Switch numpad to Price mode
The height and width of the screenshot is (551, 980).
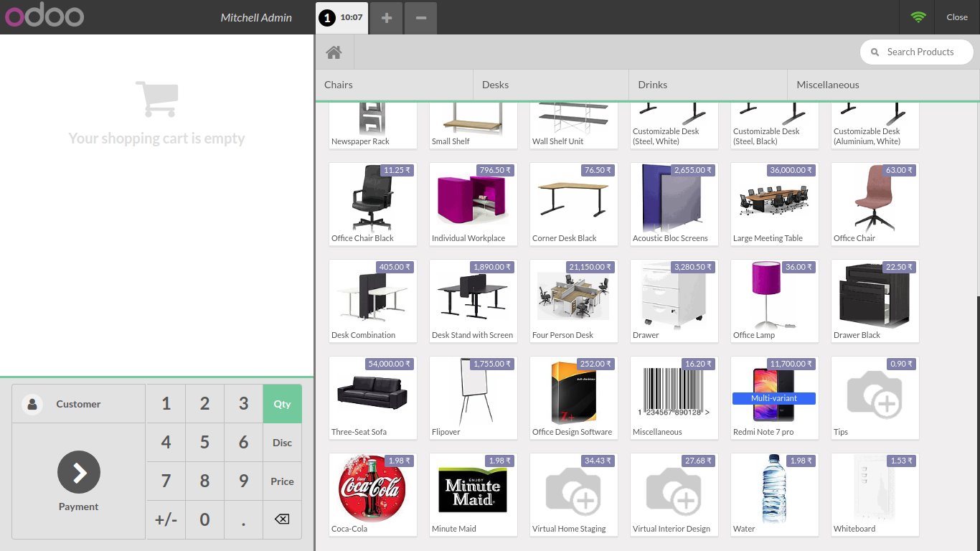[x=282, y=481]
